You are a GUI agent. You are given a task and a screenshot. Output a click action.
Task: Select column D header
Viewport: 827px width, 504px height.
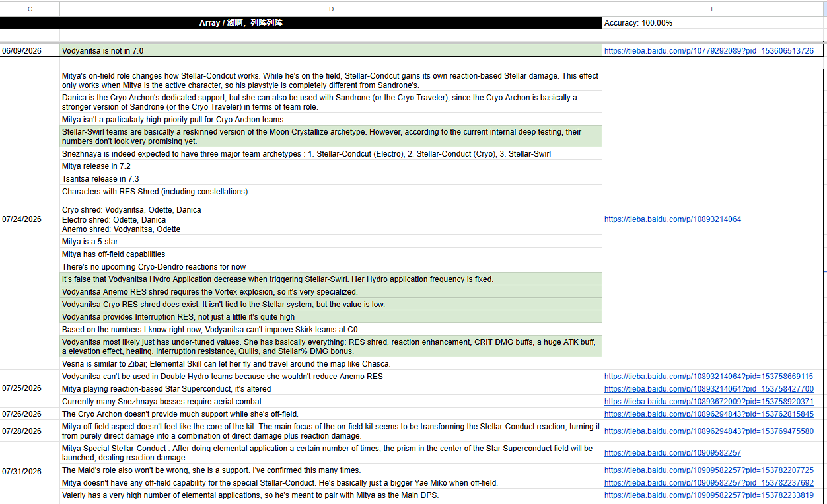331,9
